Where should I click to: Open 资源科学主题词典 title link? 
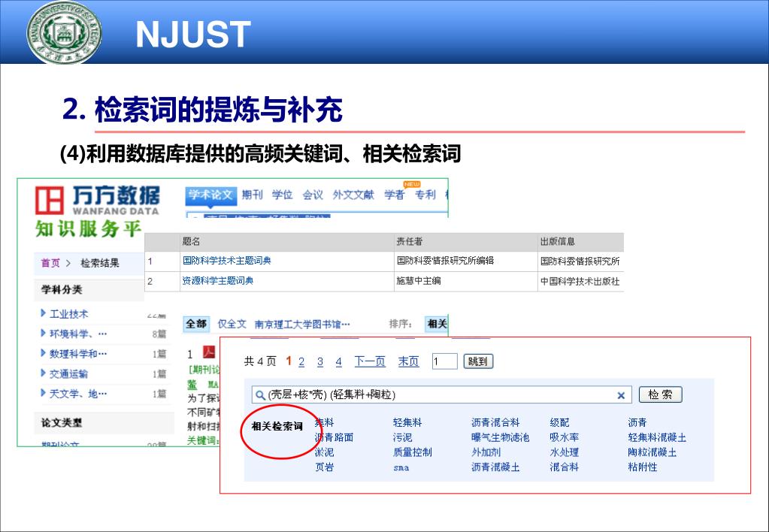click(218, 281)
